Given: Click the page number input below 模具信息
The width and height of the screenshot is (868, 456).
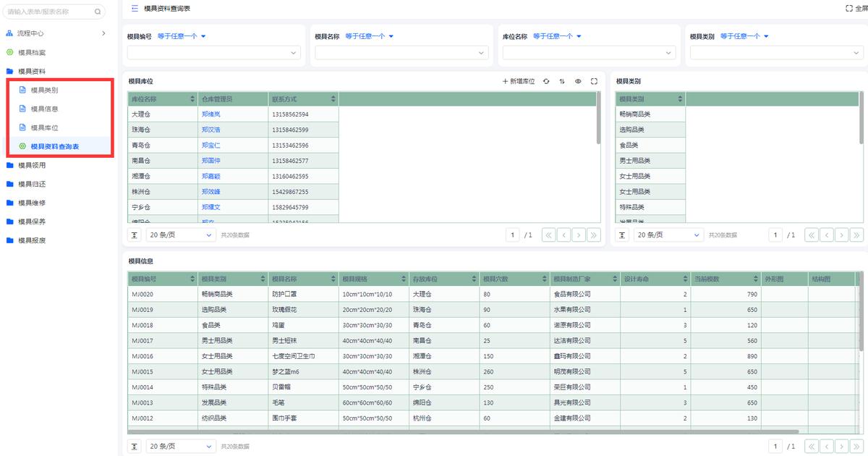Looking at the screenshot, I should (775, 446).
